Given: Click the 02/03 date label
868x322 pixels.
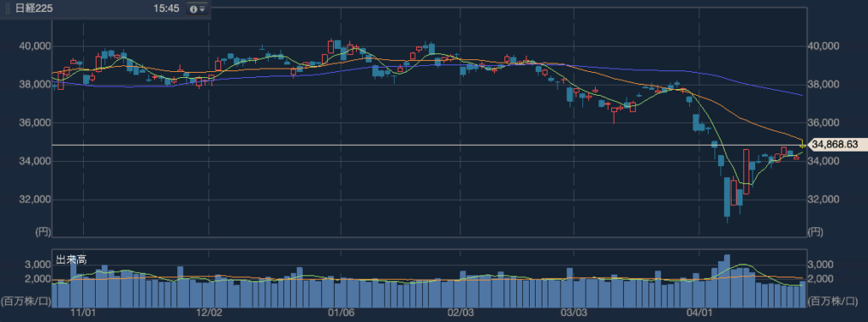Looking at the screenshot, I should click(460, 312).
